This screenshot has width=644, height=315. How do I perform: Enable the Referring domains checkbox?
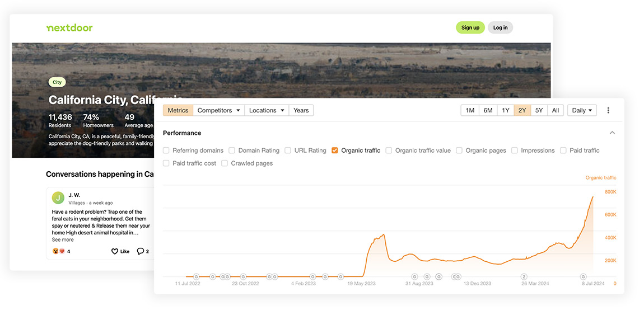[x=166, y=151]
